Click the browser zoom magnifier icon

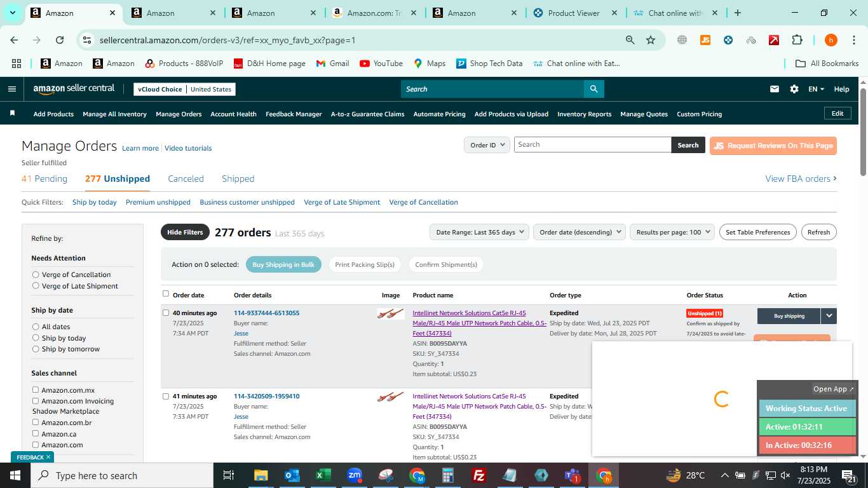630,40
